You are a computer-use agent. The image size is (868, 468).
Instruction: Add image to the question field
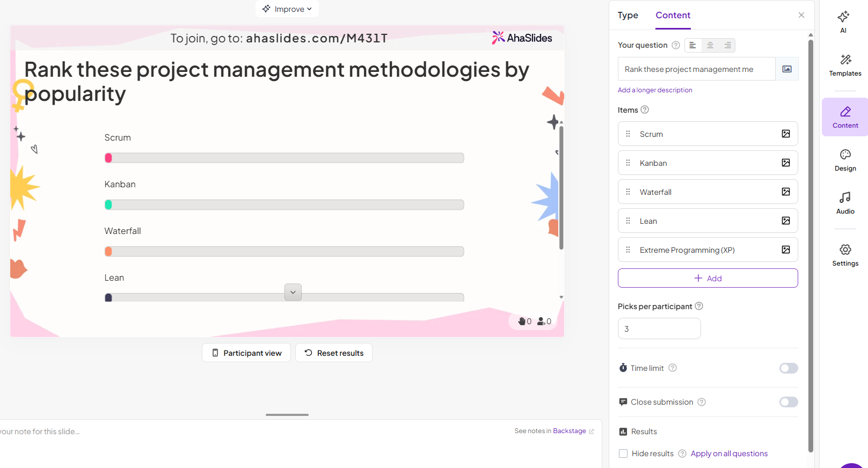786,69
